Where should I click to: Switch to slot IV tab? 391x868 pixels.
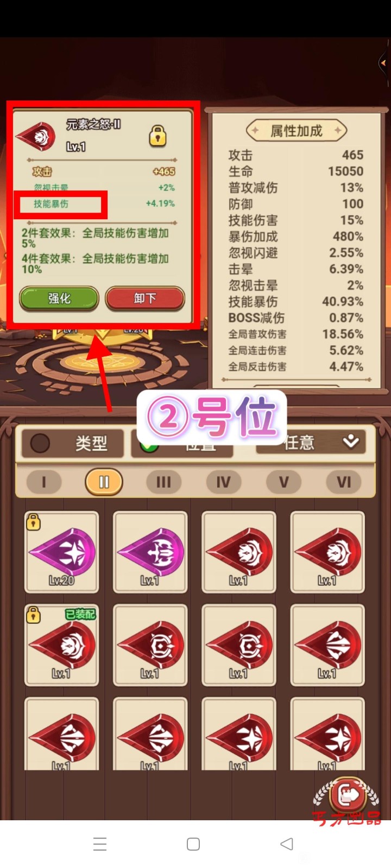[x=224, y=482]
